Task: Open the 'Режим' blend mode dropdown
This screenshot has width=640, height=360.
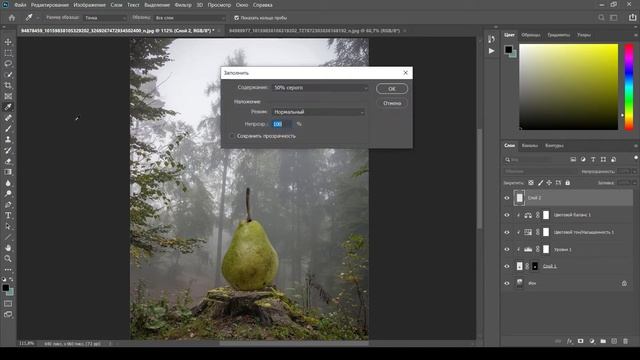Action: pos(318,112)
